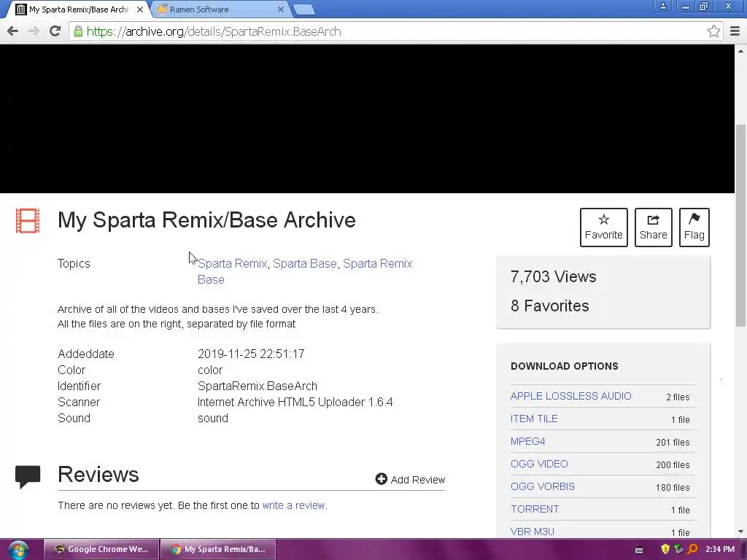
Task: Click the black video player area
Action: 367,119
